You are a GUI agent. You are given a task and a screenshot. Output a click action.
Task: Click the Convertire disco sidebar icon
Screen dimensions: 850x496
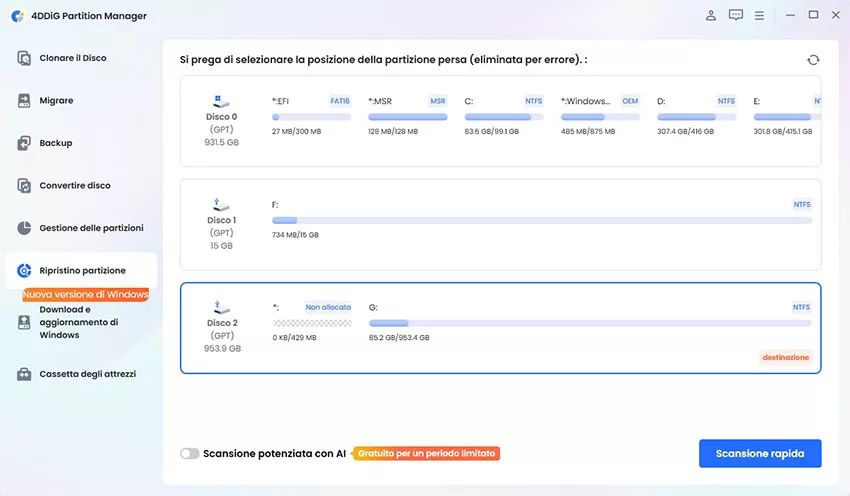pos(25,186)
